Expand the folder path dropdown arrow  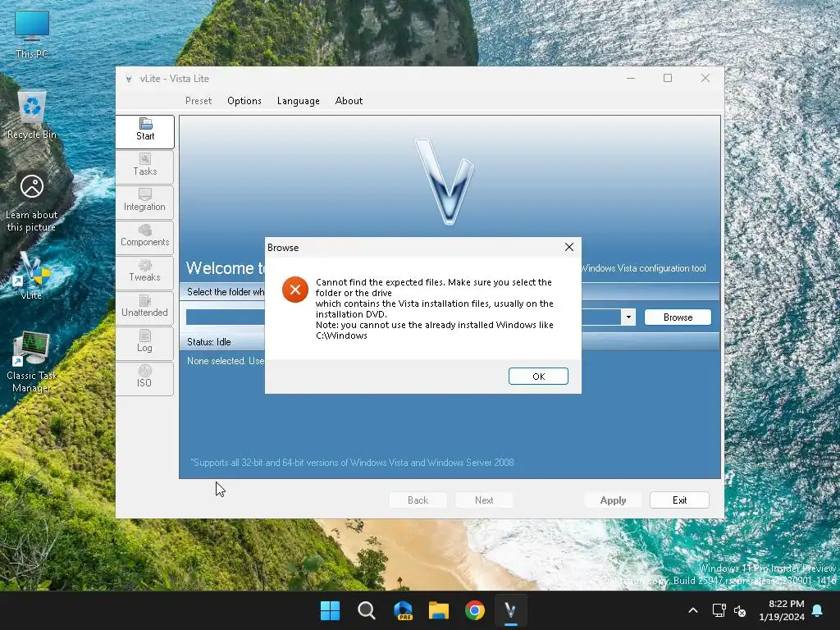628,317
